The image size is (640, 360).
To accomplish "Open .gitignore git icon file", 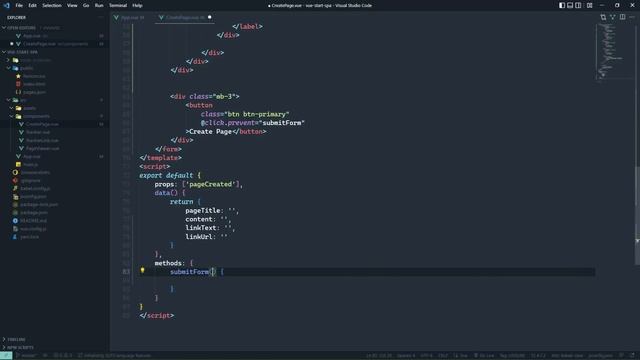I will coord(15,180).
